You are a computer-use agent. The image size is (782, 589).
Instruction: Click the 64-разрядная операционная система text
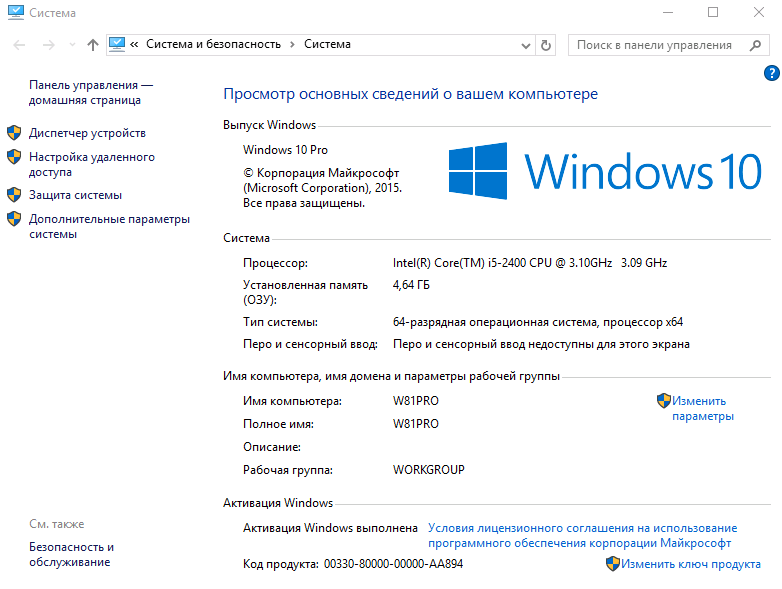point(538,322)
